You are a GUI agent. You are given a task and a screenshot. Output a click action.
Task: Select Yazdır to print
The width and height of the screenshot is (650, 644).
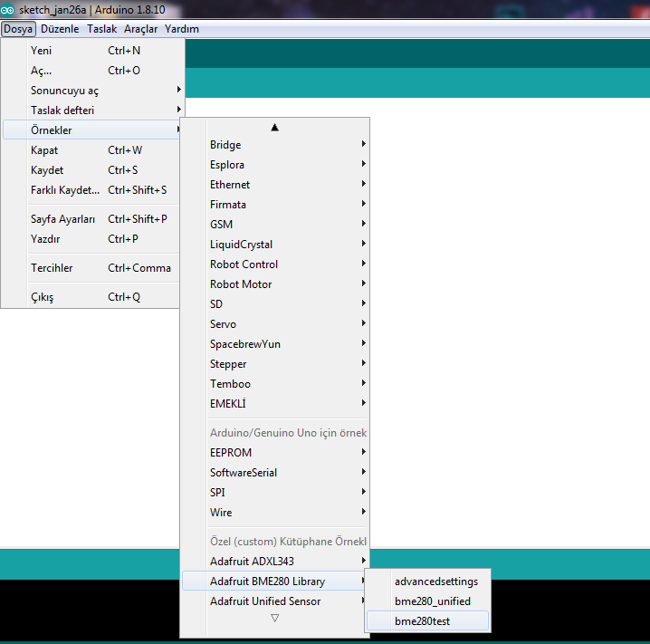tap(91, 239)
